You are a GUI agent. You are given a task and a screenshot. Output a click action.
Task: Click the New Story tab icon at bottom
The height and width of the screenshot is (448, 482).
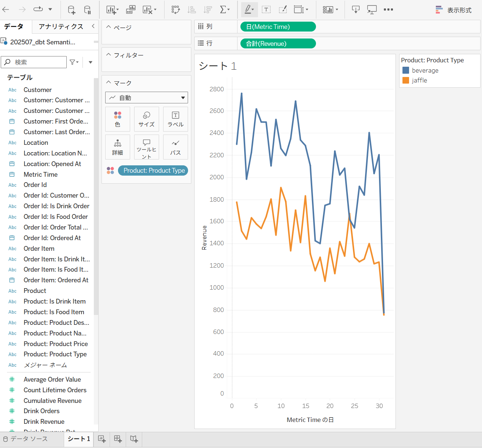tap(134, 439)
